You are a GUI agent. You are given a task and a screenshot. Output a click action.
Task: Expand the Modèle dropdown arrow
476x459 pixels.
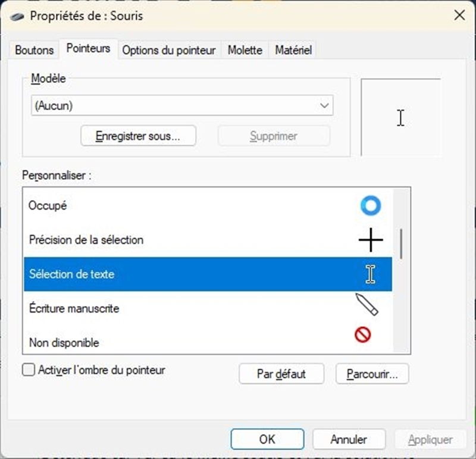[324, 105]
